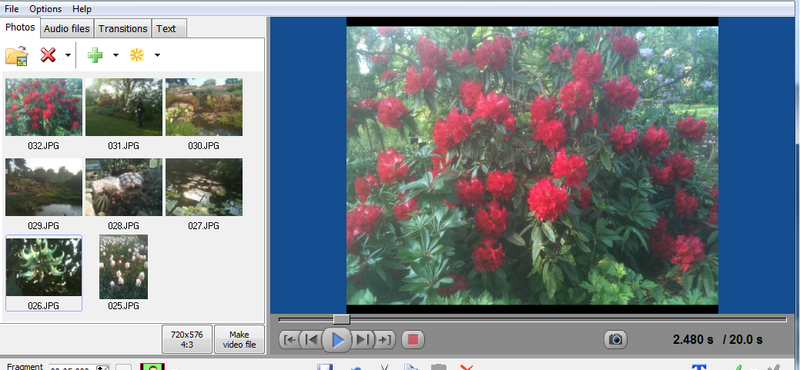Screen dimensions: 800x370
Task: Open the Help menu
Action: [x=82, y=9]
